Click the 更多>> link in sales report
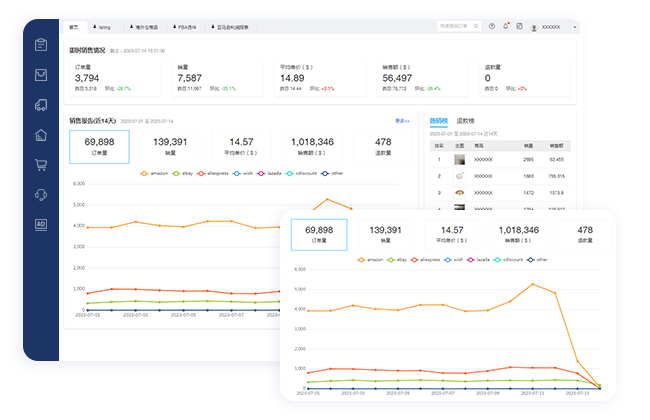Screen dimensions: 650x420 coord(402,120)
